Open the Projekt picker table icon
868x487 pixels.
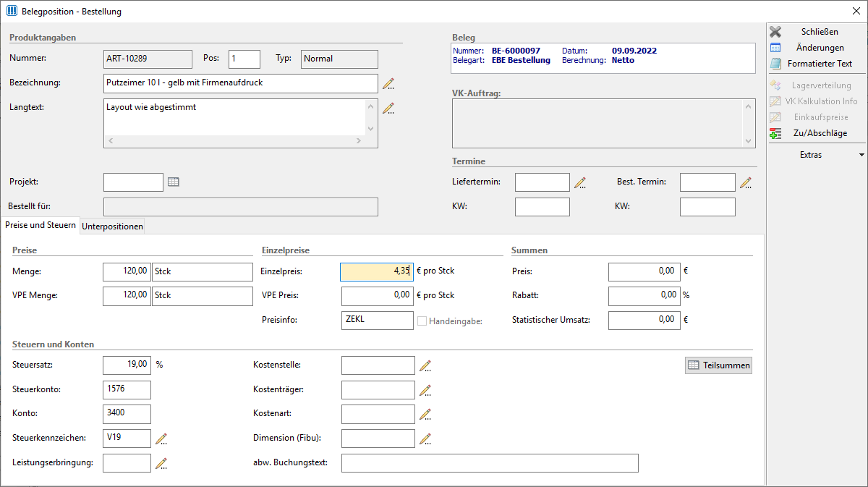(x=173, y=182)
